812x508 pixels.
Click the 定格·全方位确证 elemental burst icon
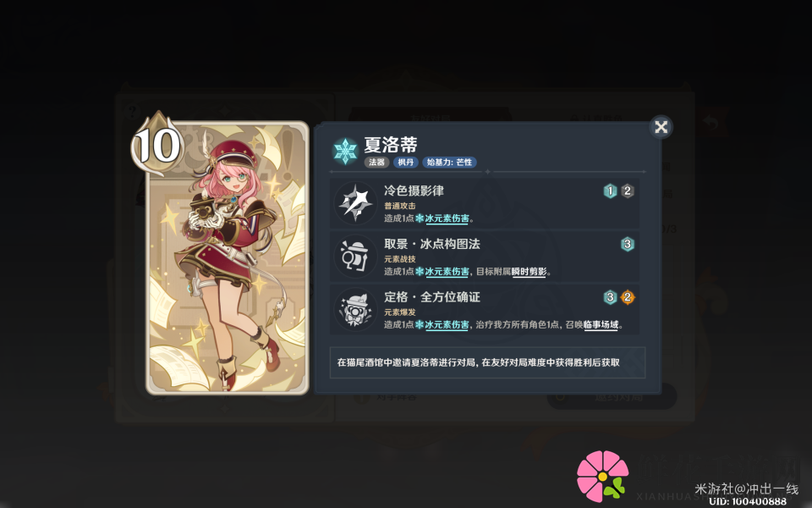[355, 310]
